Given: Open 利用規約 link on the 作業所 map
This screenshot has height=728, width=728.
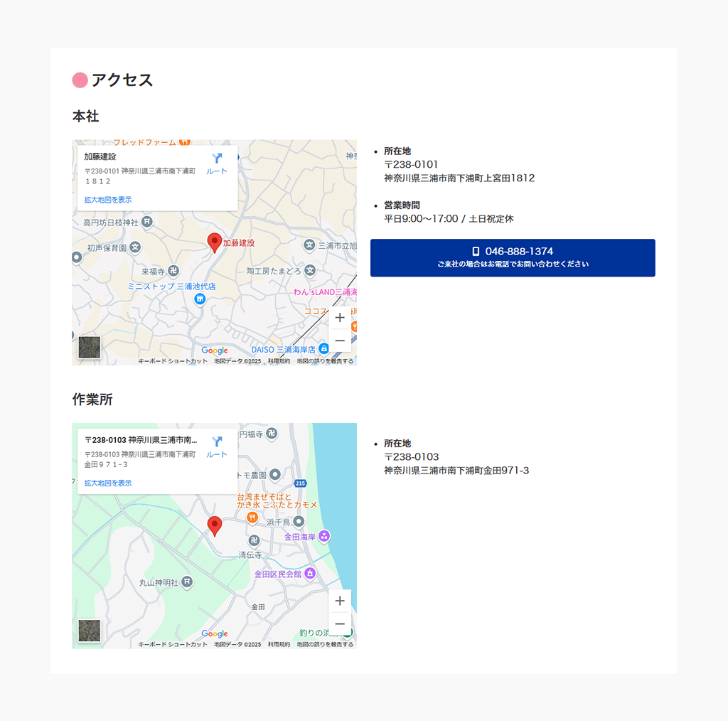Looking at the screenshot, I should point(279,644).
